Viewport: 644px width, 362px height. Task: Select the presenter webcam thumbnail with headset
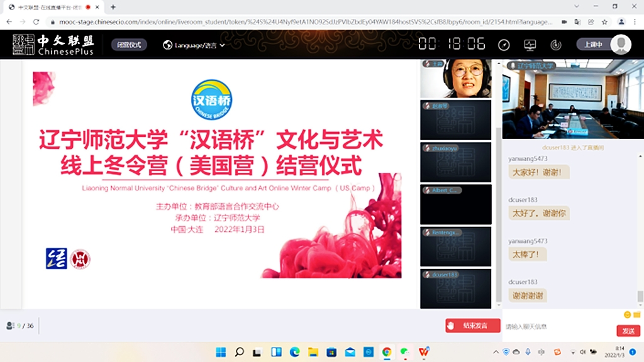pyautogui.click(x=455, y=79)
